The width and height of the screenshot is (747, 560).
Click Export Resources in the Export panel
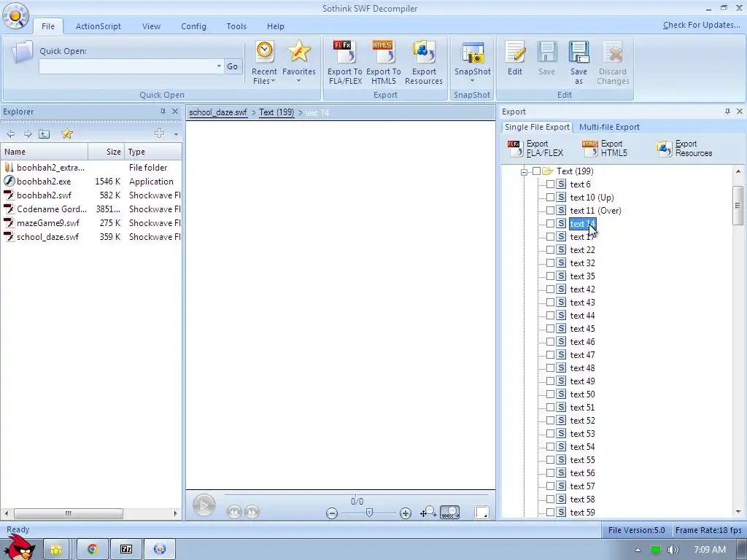[684, 148]
